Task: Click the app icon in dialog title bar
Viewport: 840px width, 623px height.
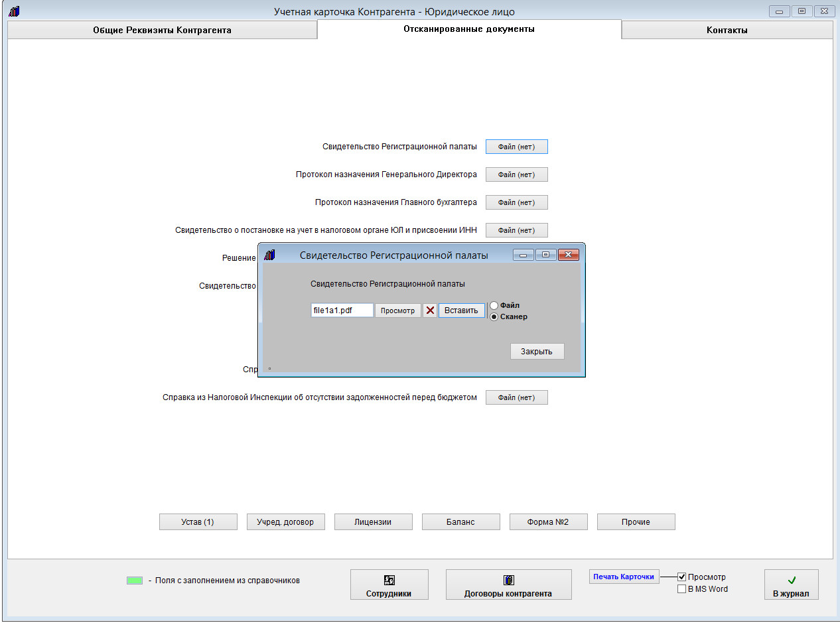Action: tap(269, 255)
